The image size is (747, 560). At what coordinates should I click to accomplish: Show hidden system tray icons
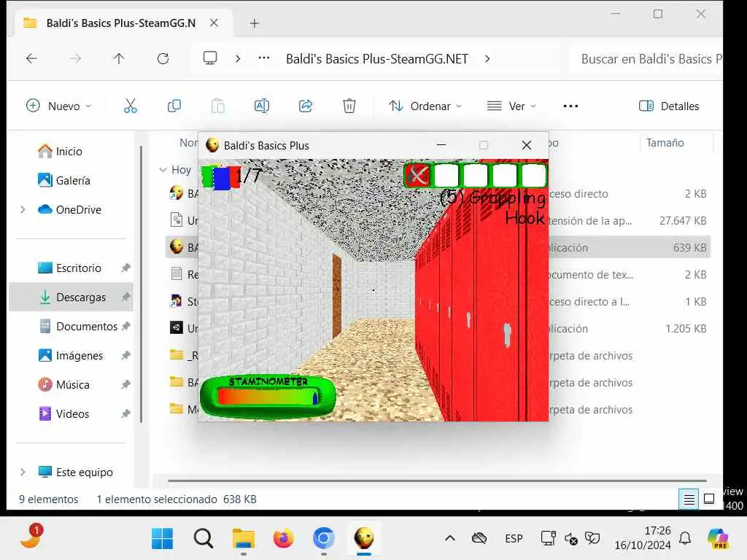[x=449, y=539]
